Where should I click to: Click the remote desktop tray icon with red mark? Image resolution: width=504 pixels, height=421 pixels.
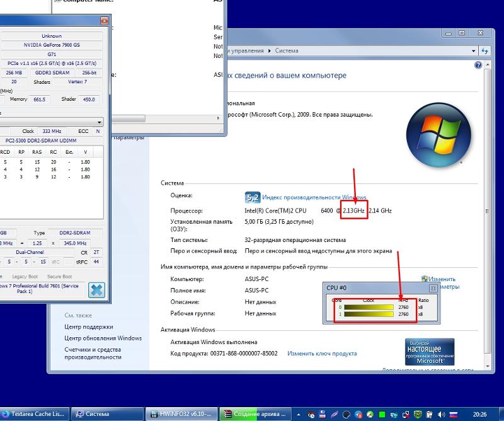click(x=406, y=414)
